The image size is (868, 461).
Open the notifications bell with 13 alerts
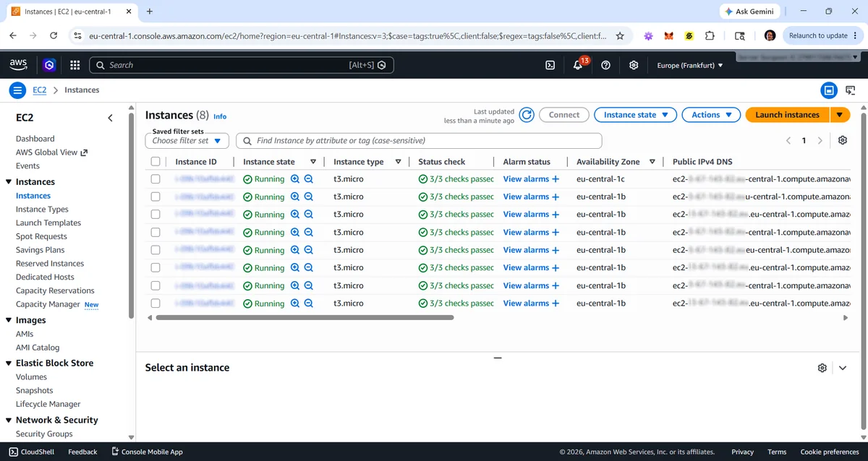point(577,65)
